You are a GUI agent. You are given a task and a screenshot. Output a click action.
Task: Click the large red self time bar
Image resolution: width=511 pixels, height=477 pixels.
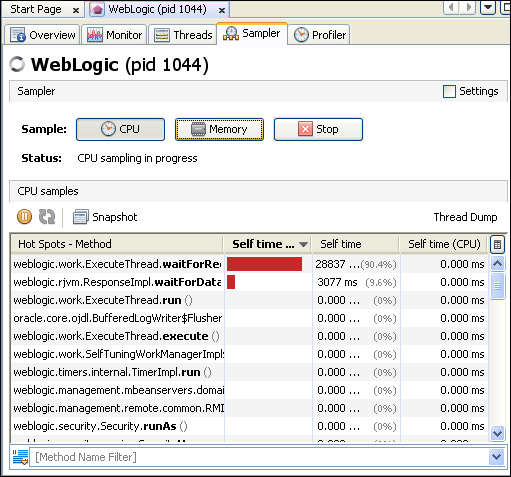[x=264, y=264]
